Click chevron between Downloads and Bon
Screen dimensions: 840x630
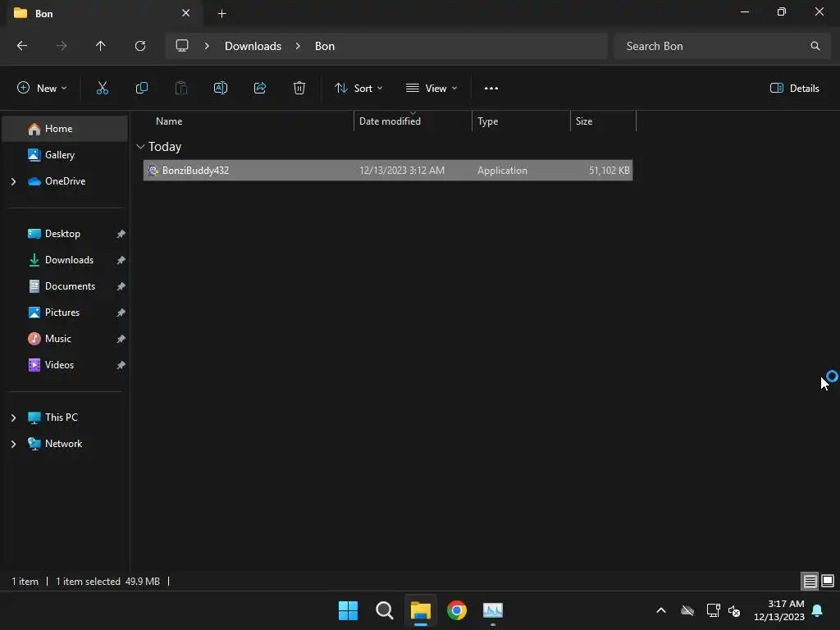(x=298, y=46)
